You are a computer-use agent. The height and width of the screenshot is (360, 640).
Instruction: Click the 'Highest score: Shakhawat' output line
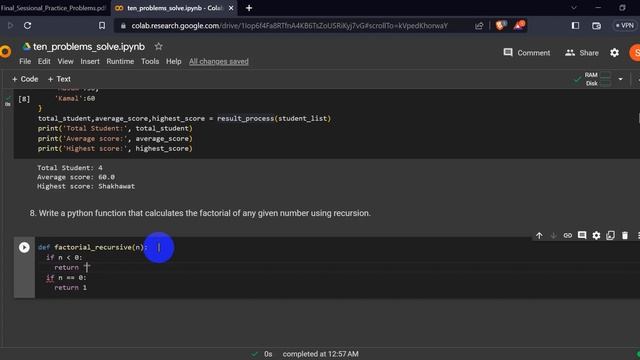click(86, 186)
